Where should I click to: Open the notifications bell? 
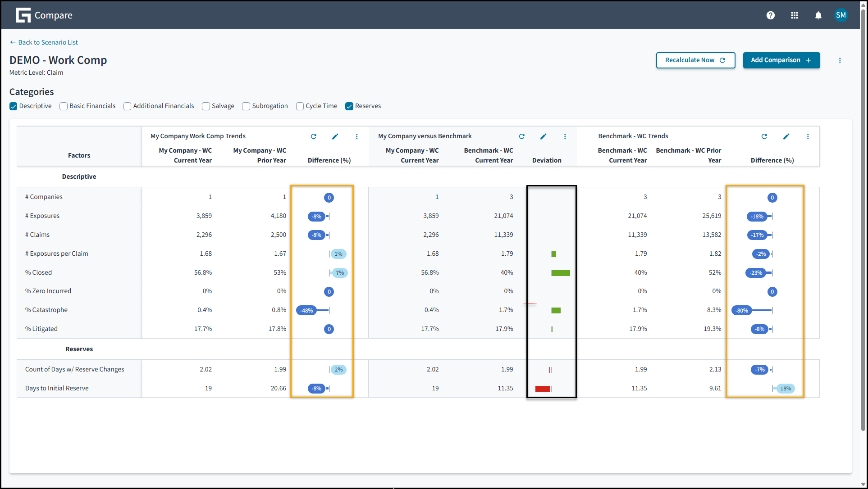point(818,15)
